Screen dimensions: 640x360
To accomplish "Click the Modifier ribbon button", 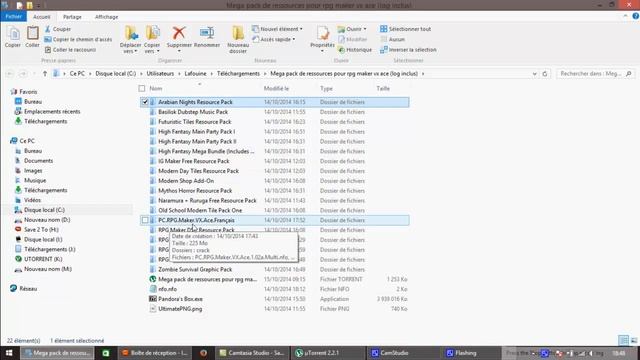I will point(353,39).
